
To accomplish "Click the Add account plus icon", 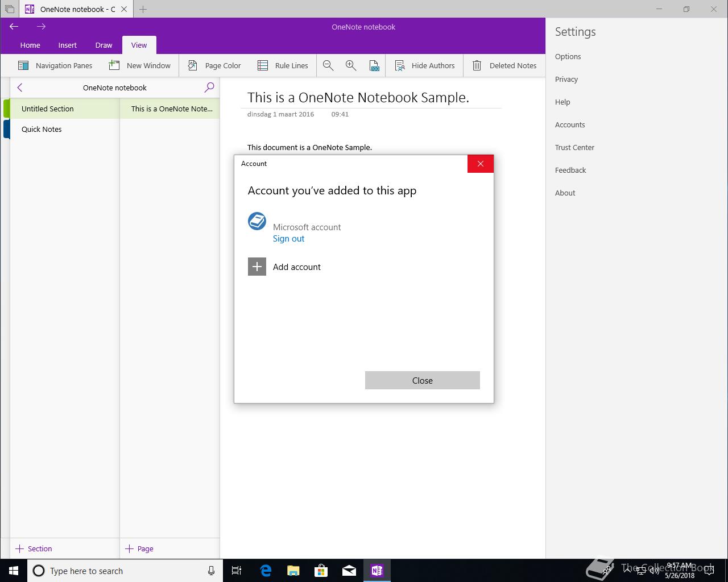I will pos(257,267).
